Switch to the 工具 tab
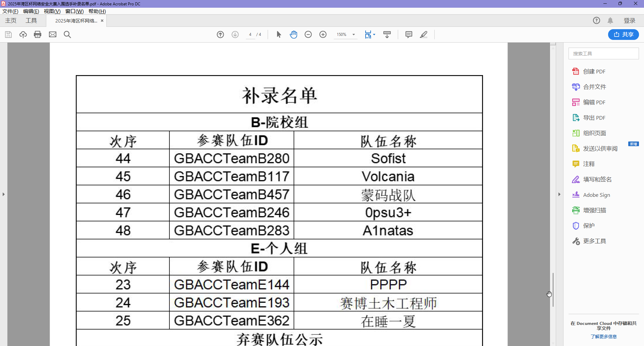This screenshot has height=346, width=644. tap(31, 20)
